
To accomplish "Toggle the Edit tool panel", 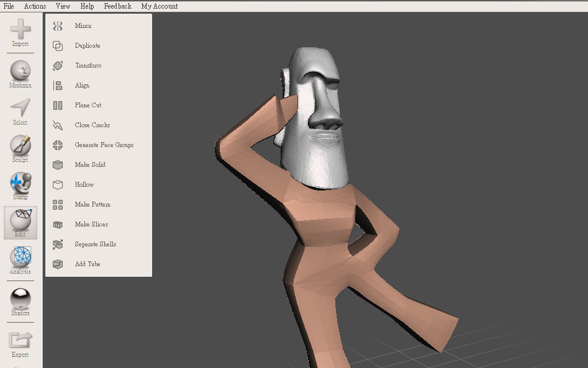I will [x=20, y=223].
